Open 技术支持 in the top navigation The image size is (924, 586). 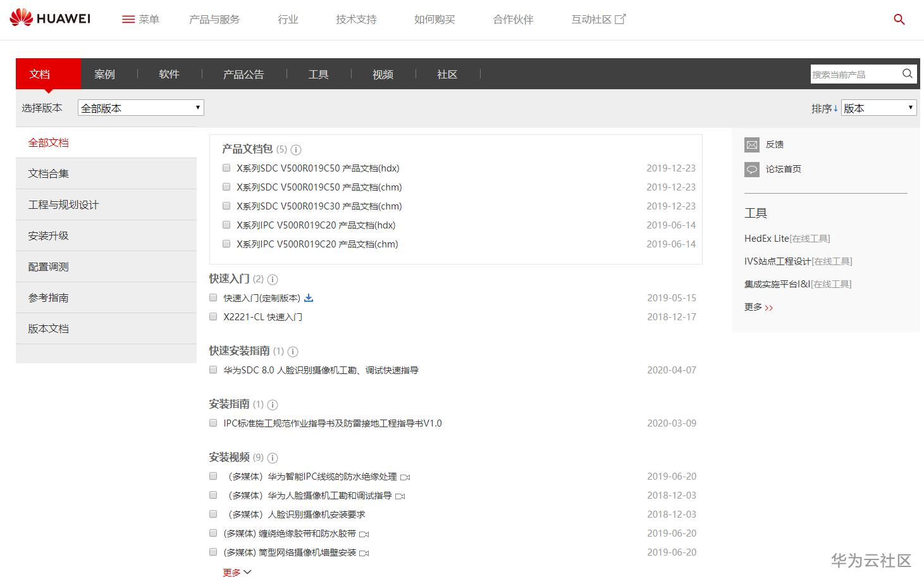(x=356, y=20)
